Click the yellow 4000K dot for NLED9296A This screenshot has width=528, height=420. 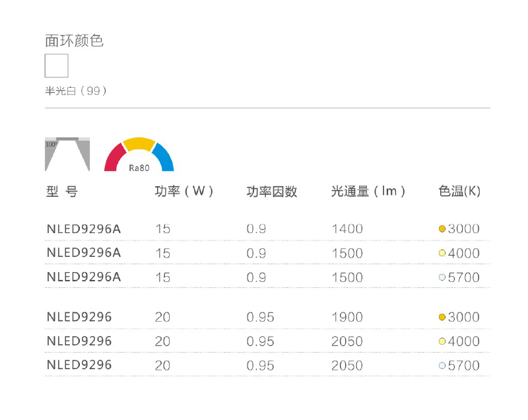(442, 253)
